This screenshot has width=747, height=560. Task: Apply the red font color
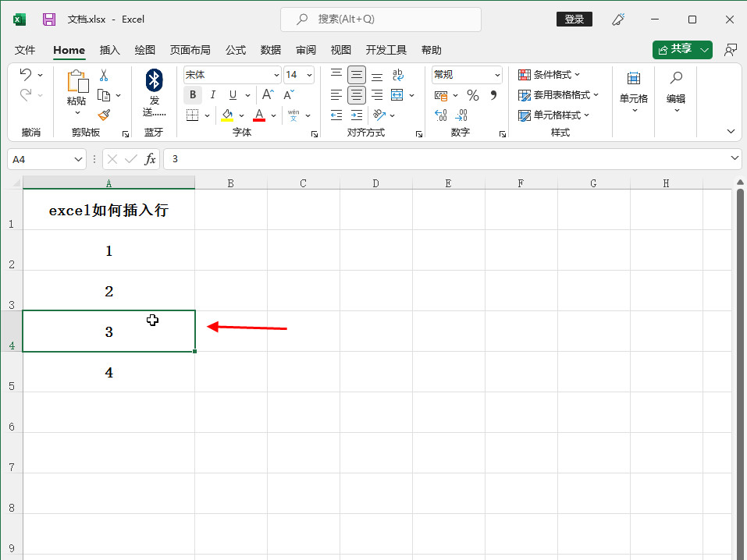tap(259, 115)
